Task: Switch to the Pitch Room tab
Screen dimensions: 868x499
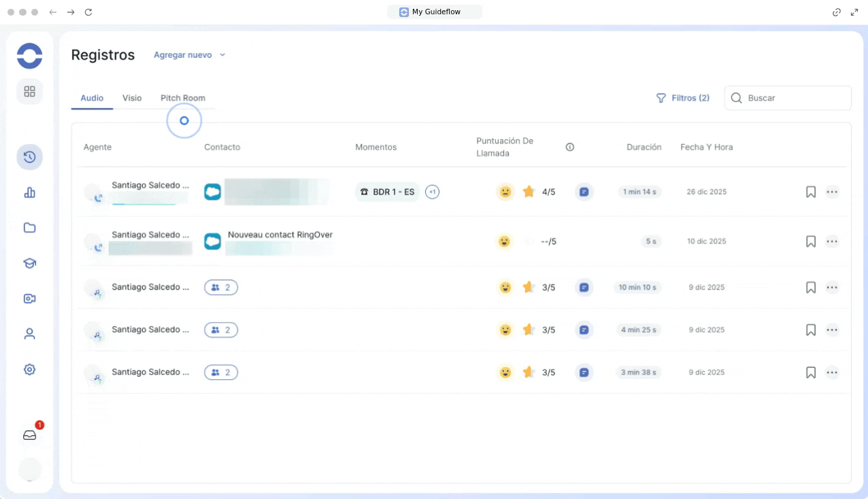Action: coord(182,98)
